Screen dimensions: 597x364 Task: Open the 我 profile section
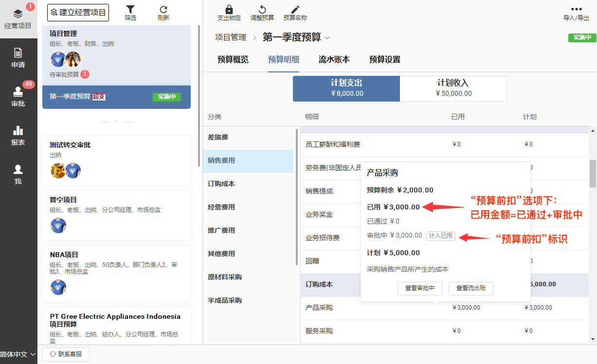tap(18, 175)
